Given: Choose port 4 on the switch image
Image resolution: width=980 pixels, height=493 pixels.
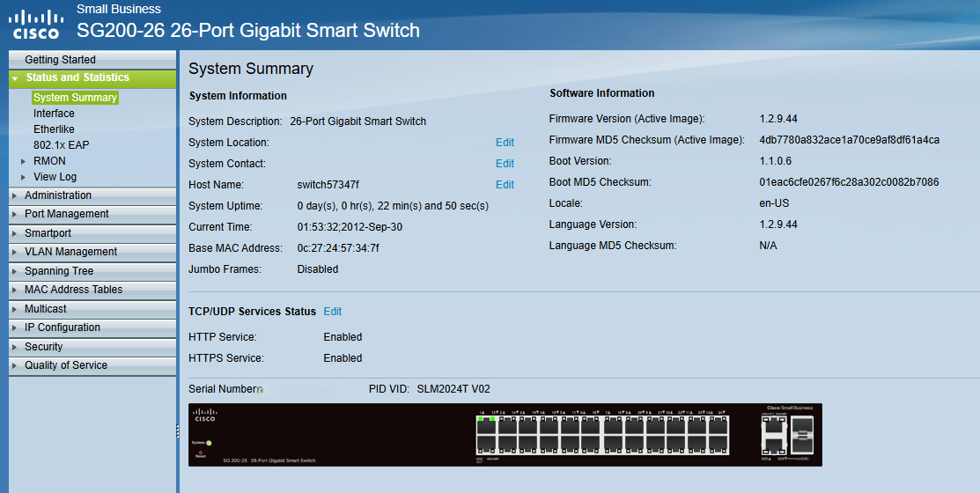Looking at the screenshot, I should (x=549, y=425).
